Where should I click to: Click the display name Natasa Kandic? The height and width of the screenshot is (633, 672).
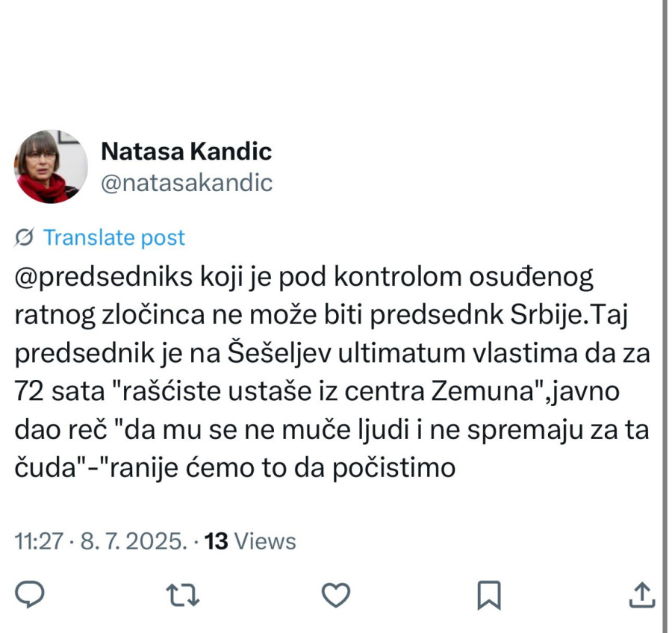[x=186, y=152]
